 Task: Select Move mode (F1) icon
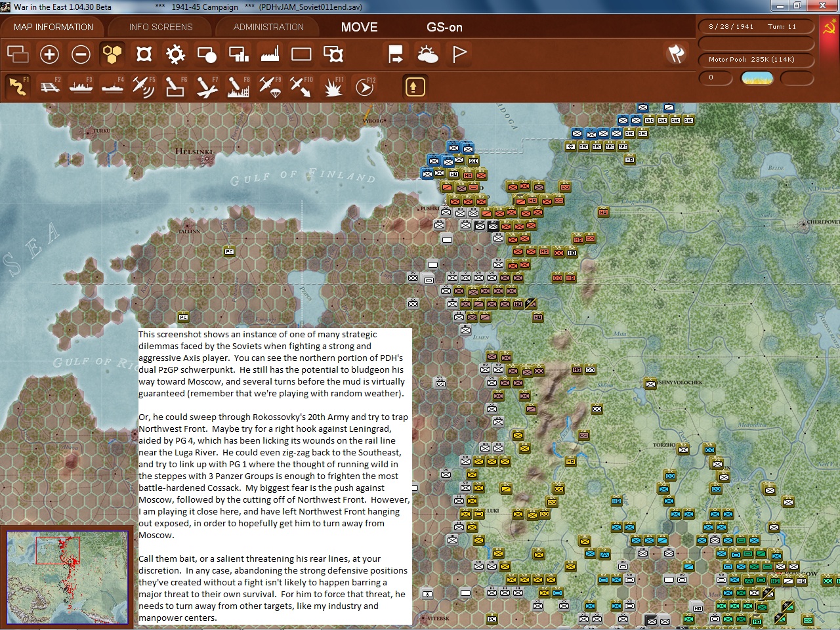pos(18,87)
